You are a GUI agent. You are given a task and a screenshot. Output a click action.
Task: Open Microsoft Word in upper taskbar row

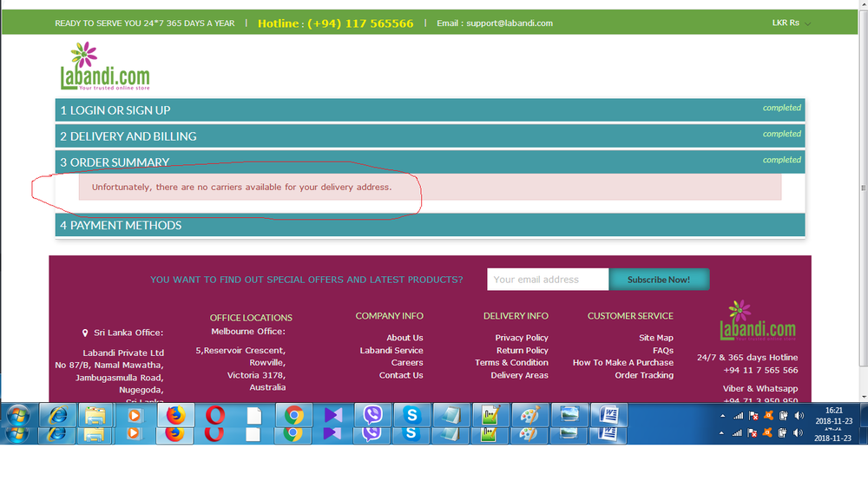pyautogui.click(x=608, y=415)
